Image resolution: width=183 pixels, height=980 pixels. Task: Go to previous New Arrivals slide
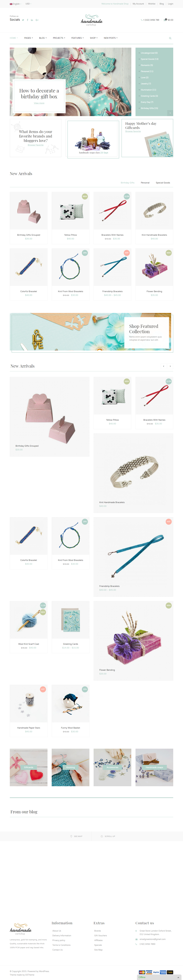click(164, 366)
